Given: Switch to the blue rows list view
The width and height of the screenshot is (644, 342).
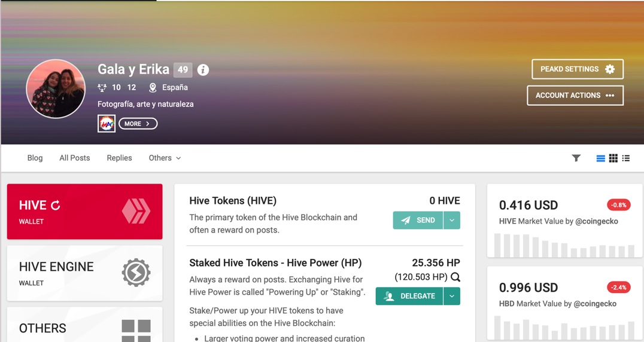Looking at the screenshot, I should [x=600, y=158].
